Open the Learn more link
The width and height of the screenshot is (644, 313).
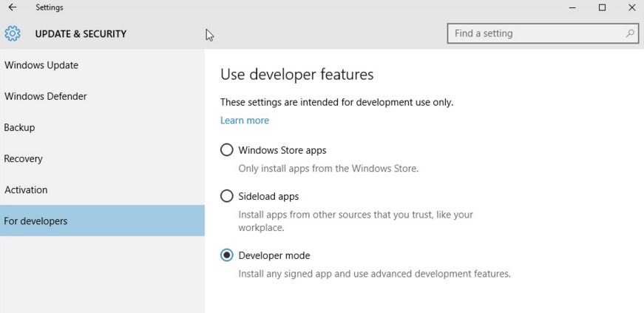coord(245,121)
